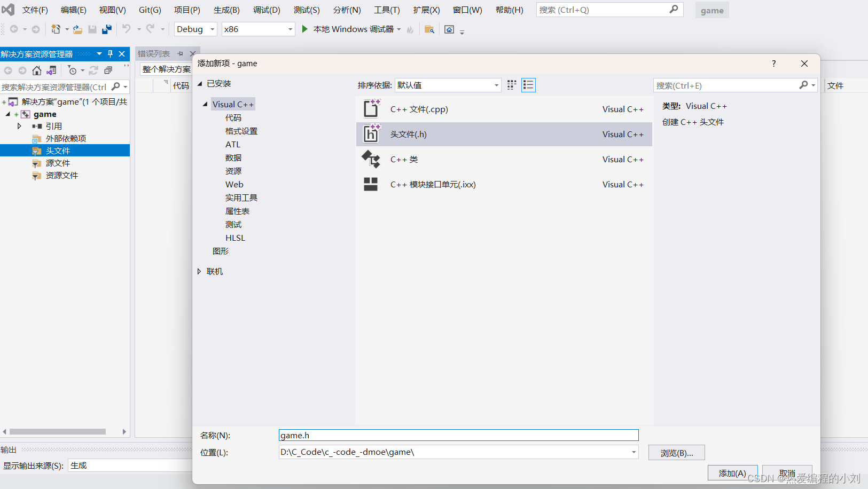The width and height of the screenshot is (868, 489).
Task: Open the Git menu
Action: click(x=150, y=10)
